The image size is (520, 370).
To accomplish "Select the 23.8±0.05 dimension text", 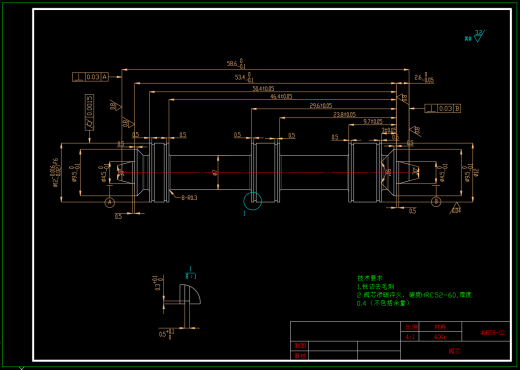I will [345, 115].
